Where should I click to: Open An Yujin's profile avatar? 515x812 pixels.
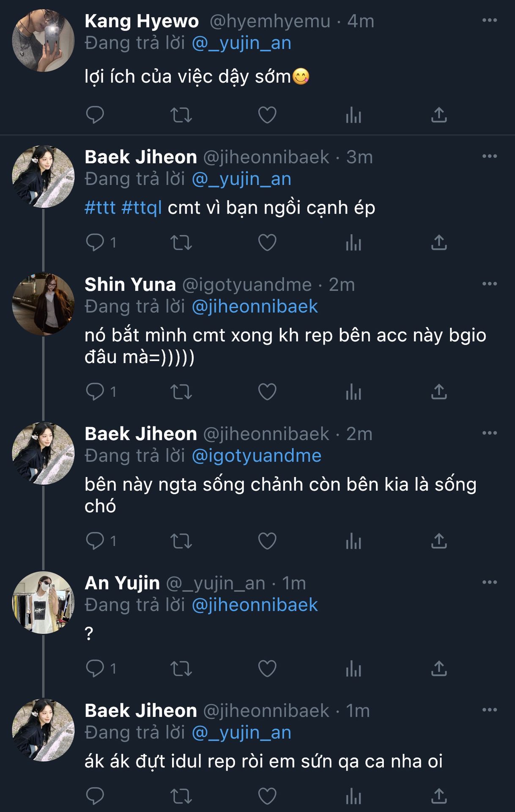point(43,603)
